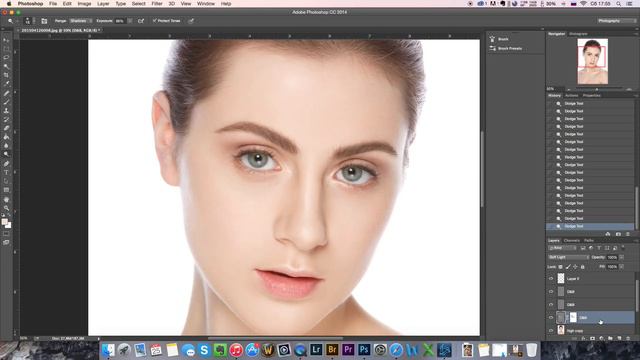Open the Layer menu
Viewport: 640px width, 360px height.
pyautogui.click(x=103, y=4)
